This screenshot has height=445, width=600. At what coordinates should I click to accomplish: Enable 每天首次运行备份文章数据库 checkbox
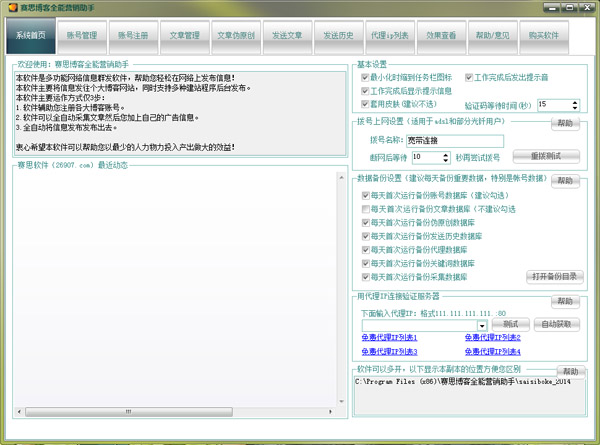[x=367, y=209]
